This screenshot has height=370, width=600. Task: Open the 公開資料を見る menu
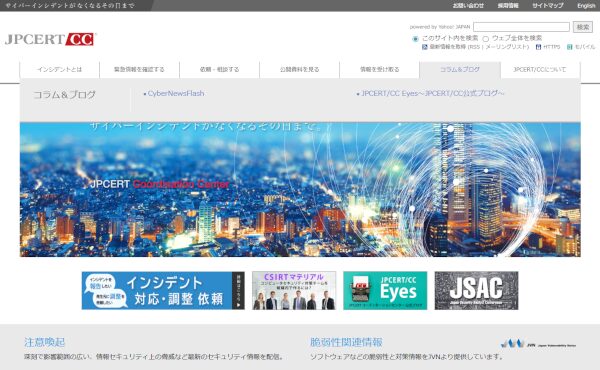coord(299,70)
